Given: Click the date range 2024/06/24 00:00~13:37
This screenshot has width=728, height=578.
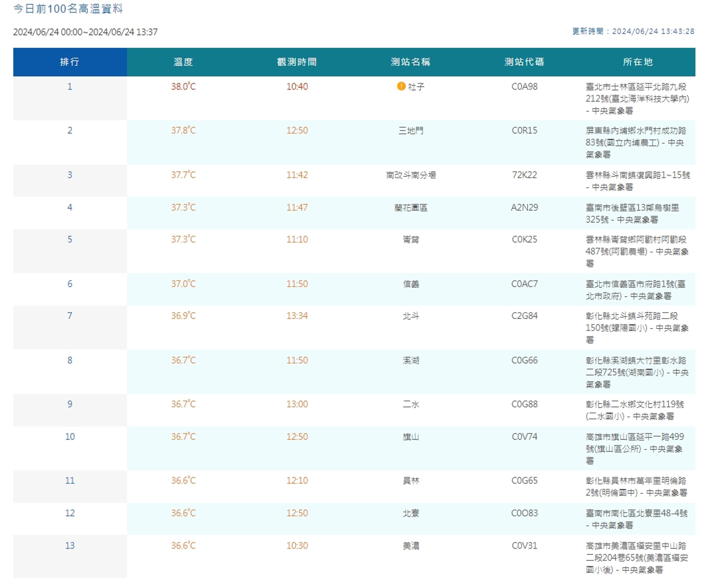Looking at the screenshot, I should point(86,32).
